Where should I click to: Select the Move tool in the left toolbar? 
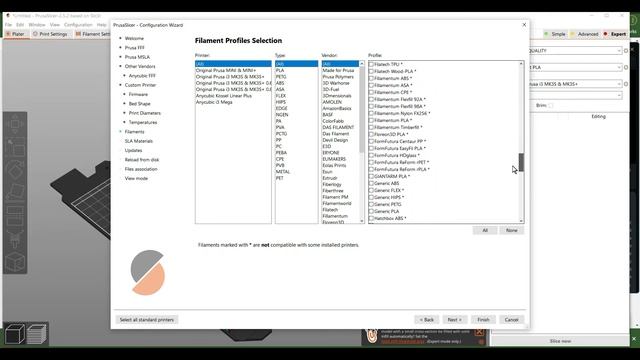[x=15, y=123]
